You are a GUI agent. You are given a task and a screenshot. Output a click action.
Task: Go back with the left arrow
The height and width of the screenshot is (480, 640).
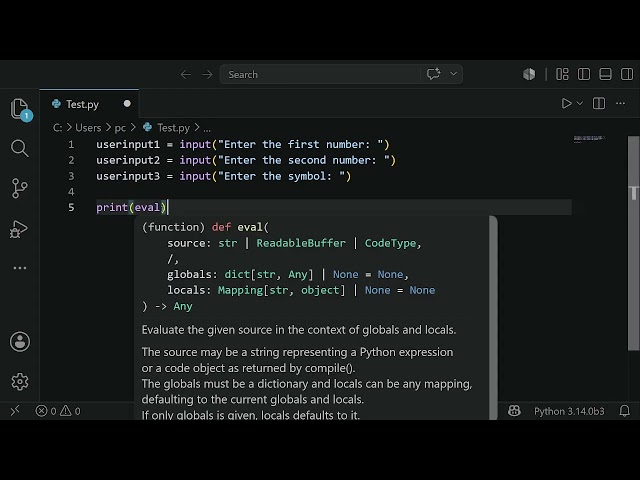point(186,74)
